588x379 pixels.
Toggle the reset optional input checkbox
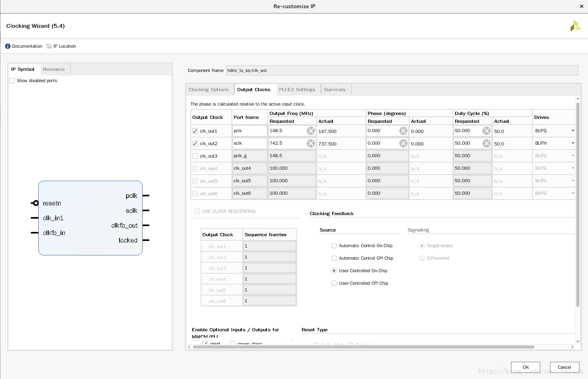pyautogui.click(x=205, y=343)
